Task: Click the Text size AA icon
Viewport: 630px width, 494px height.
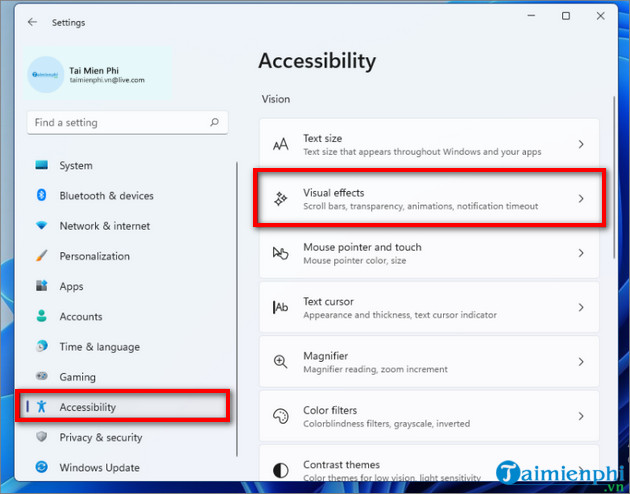Action: pos(280,144)
